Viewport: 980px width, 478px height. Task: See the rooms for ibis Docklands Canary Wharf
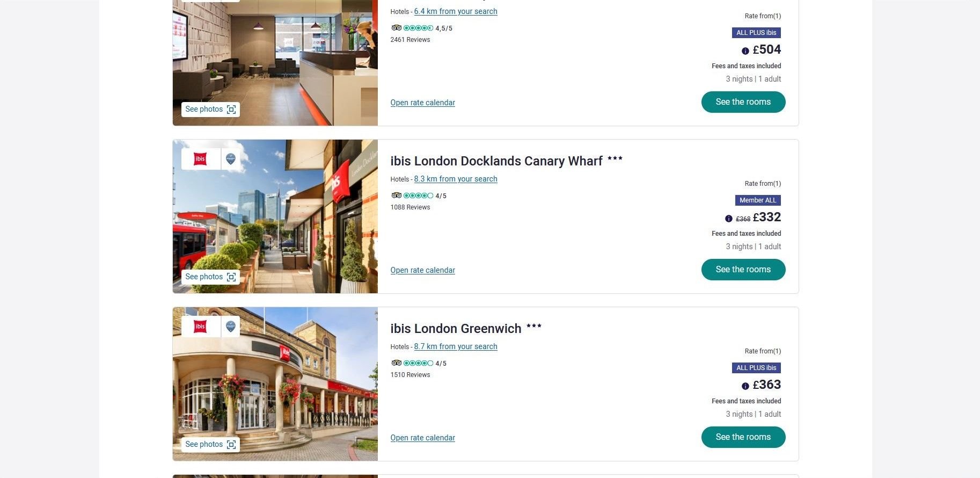tap(743, 270)
